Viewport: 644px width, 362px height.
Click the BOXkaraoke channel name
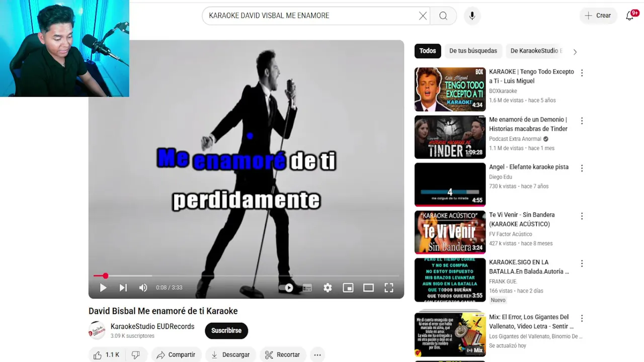click(503, 91)
